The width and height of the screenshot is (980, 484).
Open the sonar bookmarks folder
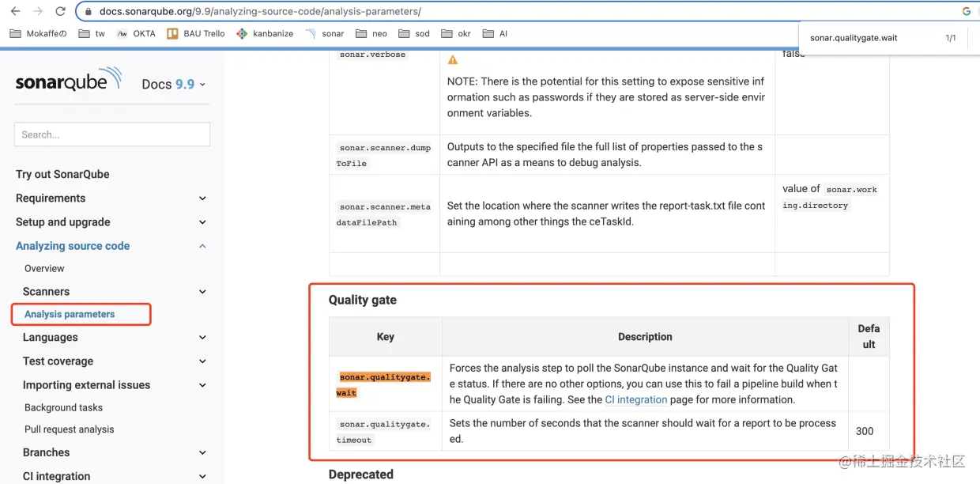324,33
